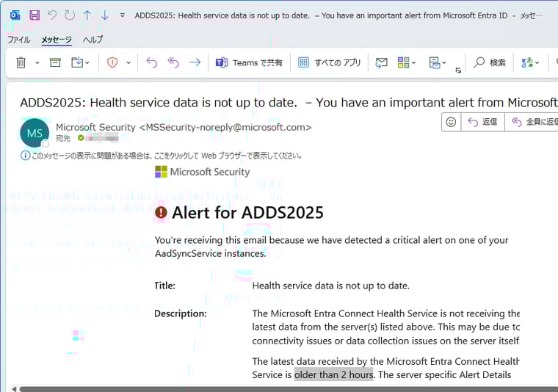
Task: Save the message with the floppy disk icon
Action: pos(35,15)
